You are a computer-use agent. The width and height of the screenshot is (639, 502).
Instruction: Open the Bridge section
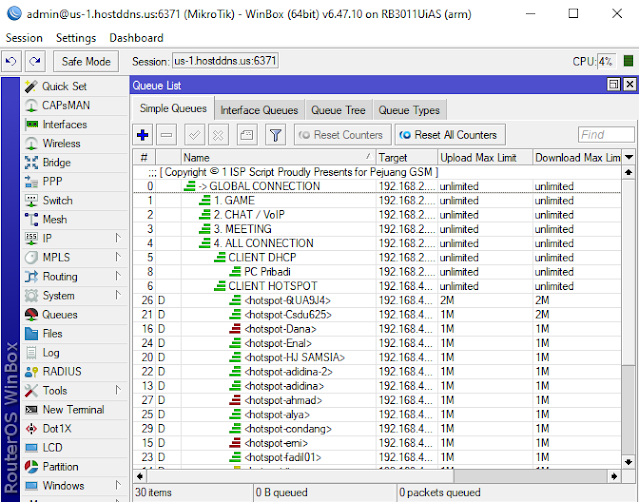[x=56, y=162]
